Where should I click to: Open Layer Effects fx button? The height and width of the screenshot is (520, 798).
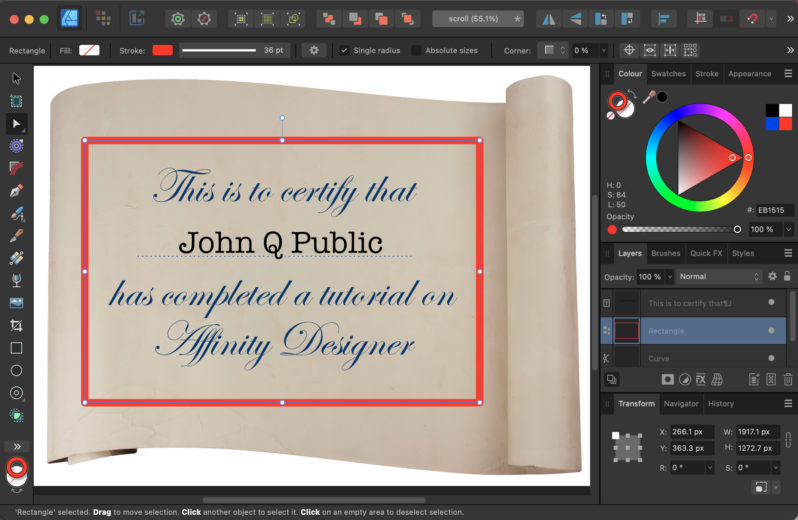click(701, 379)
